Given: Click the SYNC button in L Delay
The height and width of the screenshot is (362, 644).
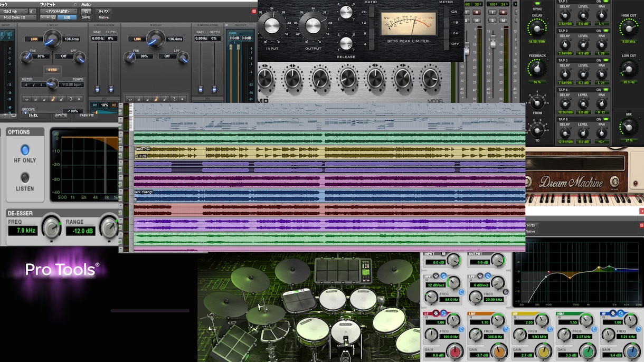Looking at the screenshot, I should pos(52,70).
